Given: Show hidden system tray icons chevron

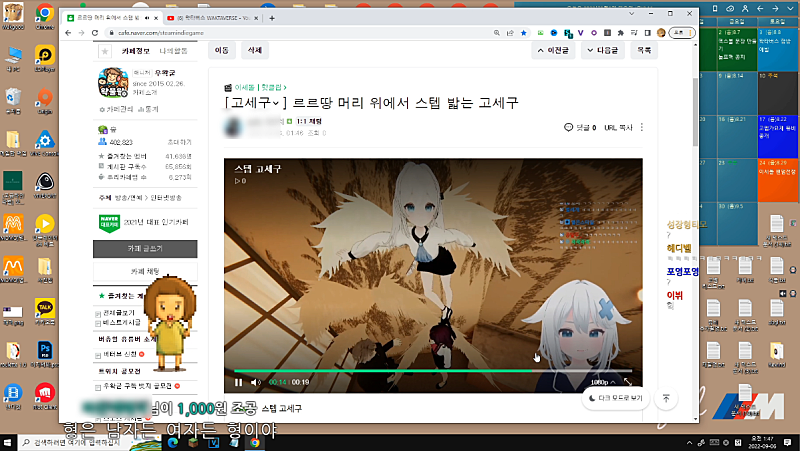Looking at the screenshot, I should [x=689, y=443].
